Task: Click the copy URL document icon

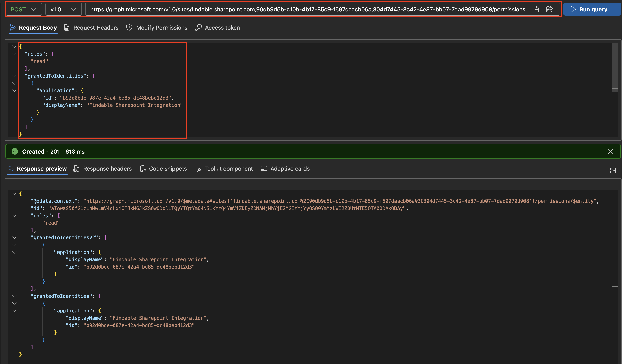Action: pos(536,9)
